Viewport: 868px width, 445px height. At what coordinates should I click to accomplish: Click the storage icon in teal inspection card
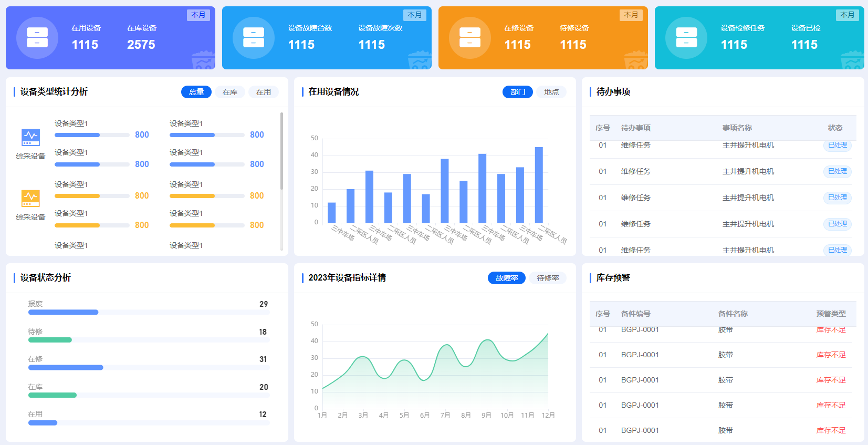point(686,38)
